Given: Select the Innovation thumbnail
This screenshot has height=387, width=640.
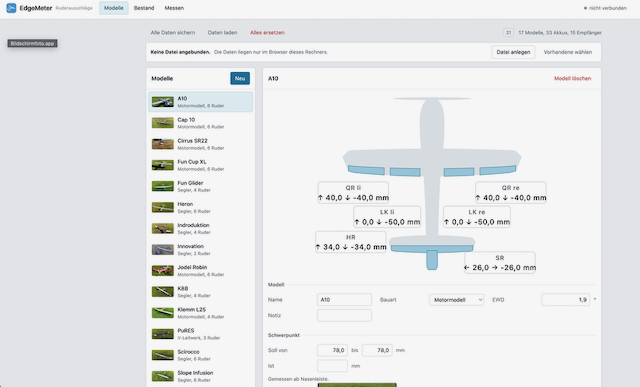Looking at the screenshot, I should pos(162,249).
